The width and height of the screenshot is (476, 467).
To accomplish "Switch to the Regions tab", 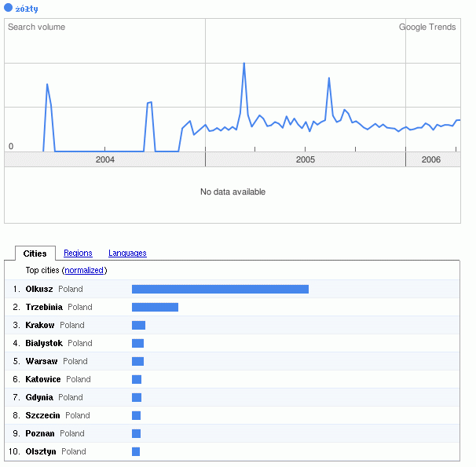I will [x=78, y=253].
